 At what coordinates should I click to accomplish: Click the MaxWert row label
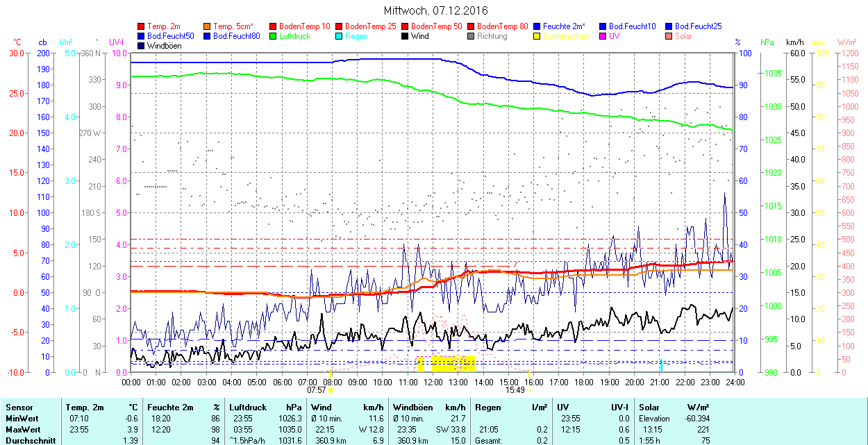click(22, 430)
